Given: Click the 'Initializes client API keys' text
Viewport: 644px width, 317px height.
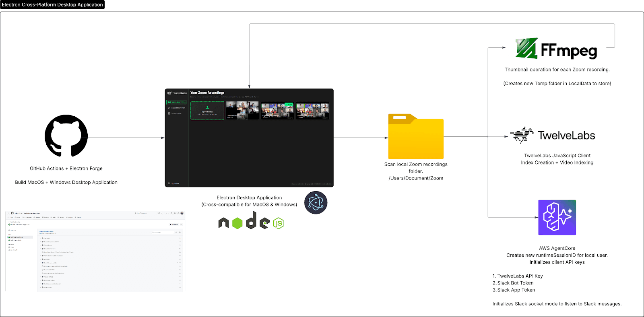Looking at the screenshot, I should tap(557, 262).
